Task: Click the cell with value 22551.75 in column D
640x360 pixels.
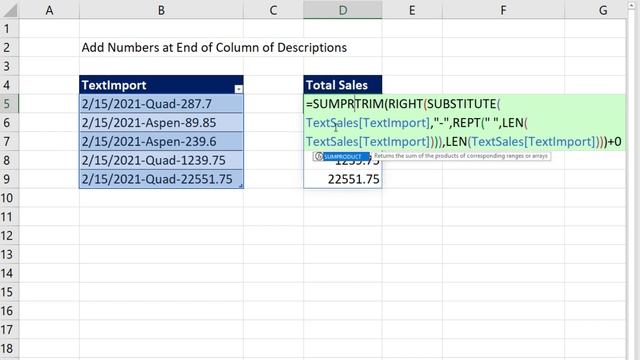Action: pyautogui.click(x=343, y=179)
